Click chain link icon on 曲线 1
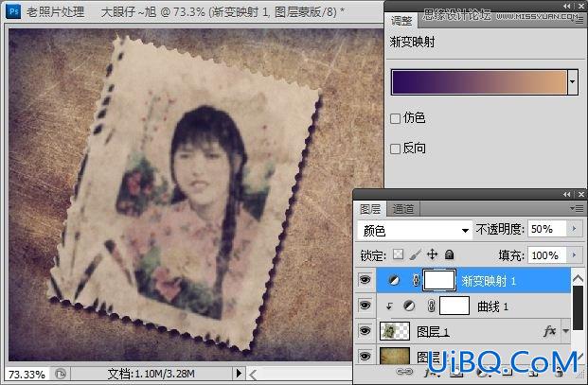This screenshot has width=588, height=385. coord(431,306)
